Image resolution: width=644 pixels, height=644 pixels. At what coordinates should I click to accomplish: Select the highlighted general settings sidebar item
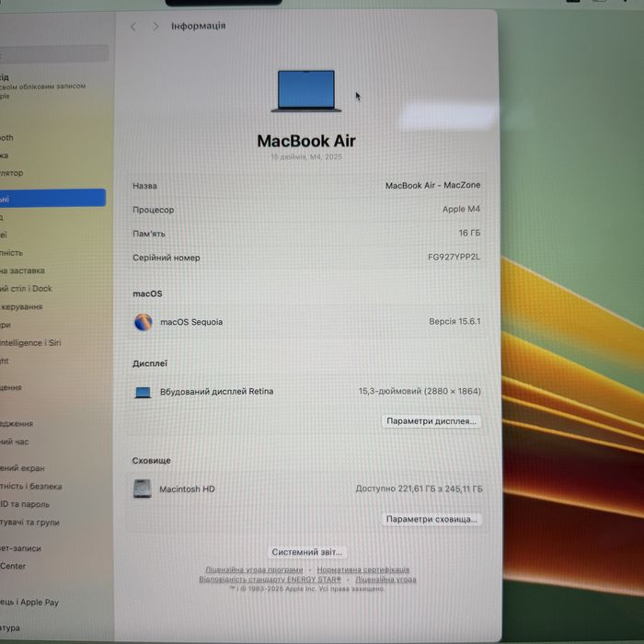pos(52,198)
